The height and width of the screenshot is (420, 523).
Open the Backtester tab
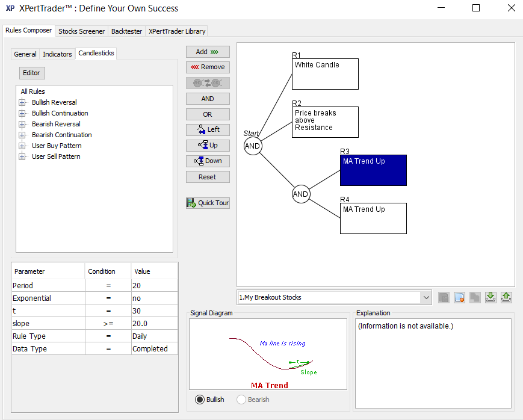coord(127,31)
